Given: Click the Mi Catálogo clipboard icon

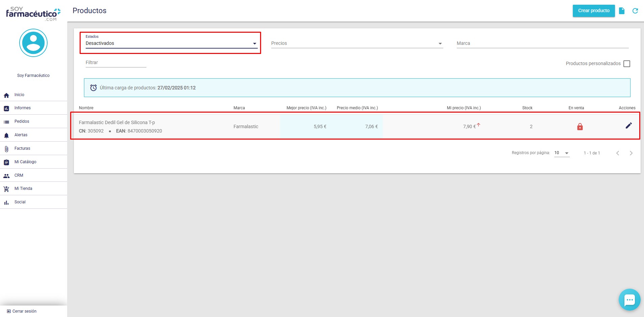Looking at the screenshot, I should click(6, 162).
